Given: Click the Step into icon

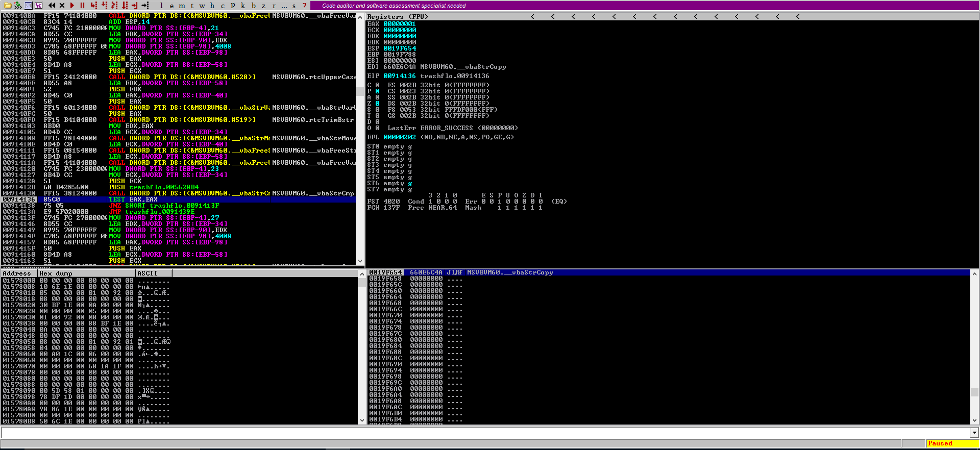Looking at the screenshot, I should [94, 6].
